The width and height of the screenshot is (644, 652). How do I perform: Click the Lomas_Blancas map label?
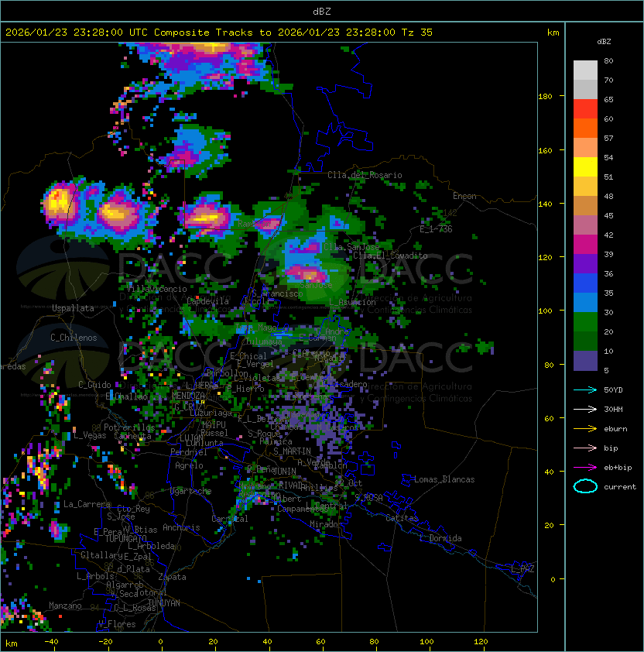(444, 479)
